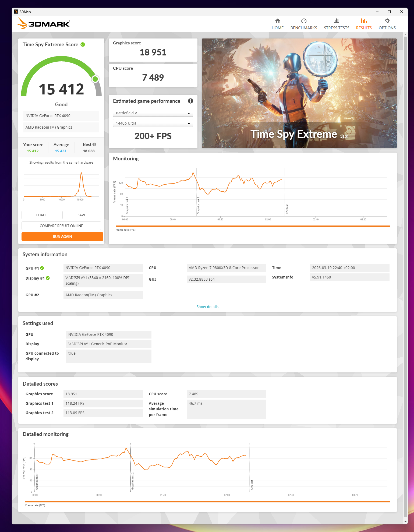Viewport: 414px width, 532px height.
Task: Open Options using the gear icon
Action: click(x=387, y=21)
